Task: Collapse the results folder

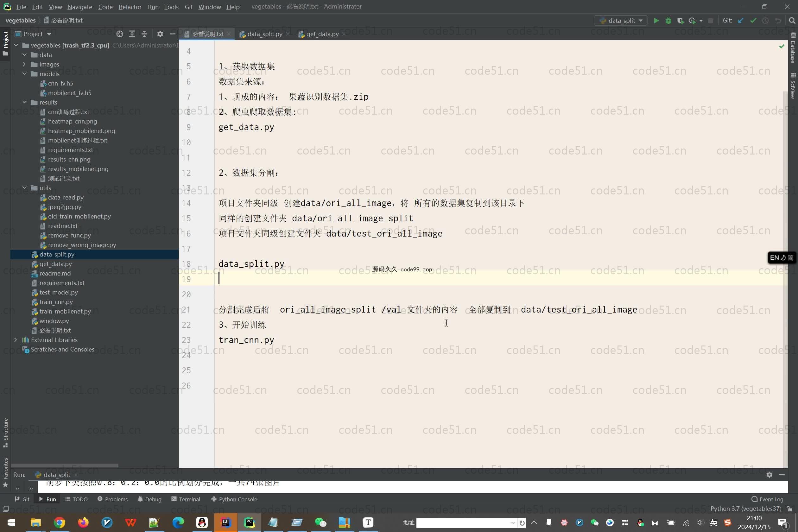Action: point(24,102)
